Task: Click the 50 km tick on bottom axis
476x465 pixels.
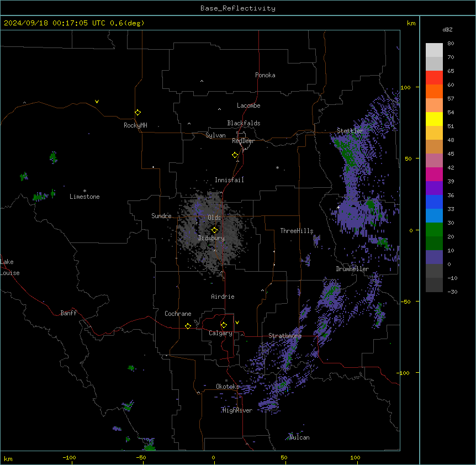Action: pyautogui.click(x=284, y=458)
